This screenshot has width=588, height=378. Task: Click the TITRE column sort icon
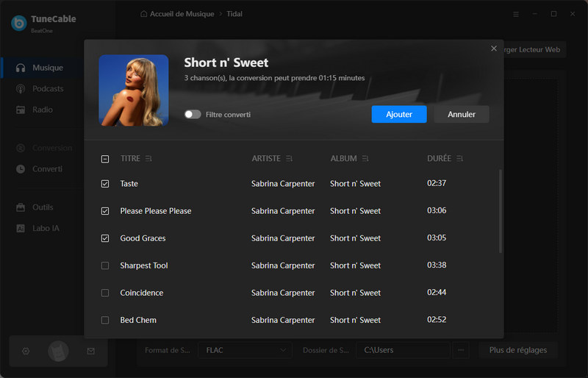click(x=149, y=159)
